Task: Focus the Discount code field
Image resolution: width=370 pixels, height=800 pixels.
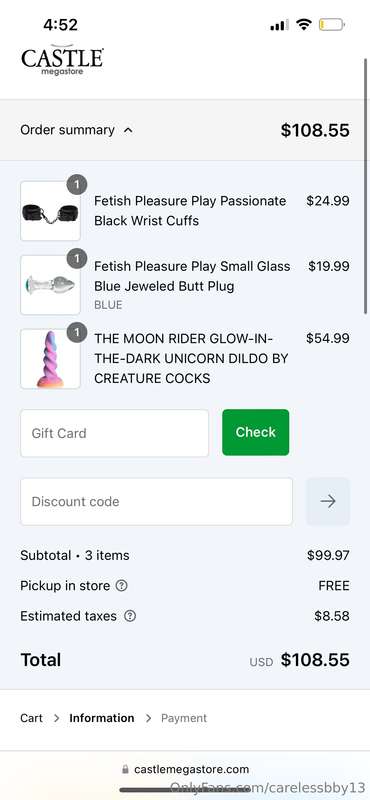Action: pos(156,502)
